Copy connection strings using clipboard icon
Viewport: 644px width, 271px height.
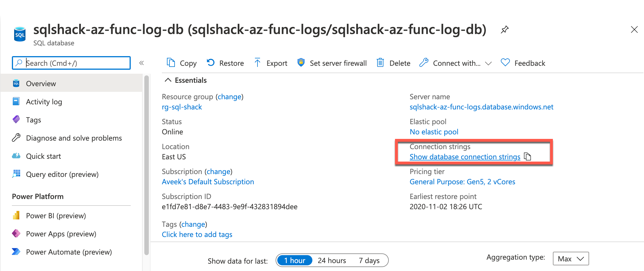[527, 156]
